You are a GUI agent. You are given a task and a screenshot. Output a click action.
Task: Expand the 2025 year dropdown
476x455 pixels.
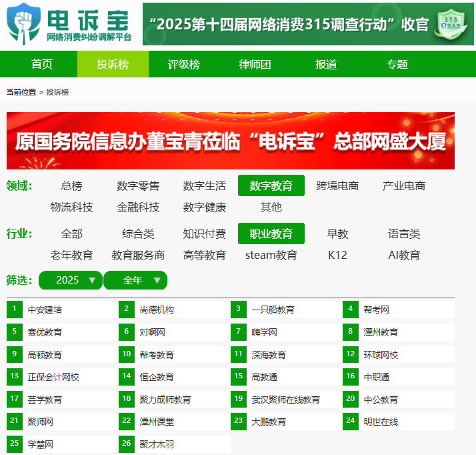[x=71, y=280]
